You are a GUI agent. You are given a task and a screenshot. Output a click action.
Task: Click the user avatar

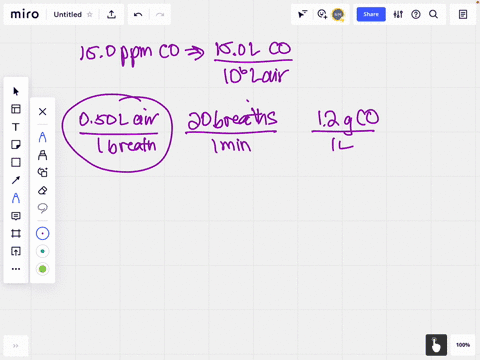click(x=338, y=14)
